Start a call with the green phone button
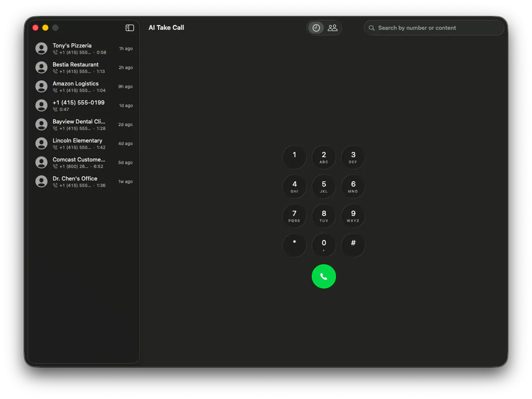The image size is (532, 399). [x=324, y=276]
